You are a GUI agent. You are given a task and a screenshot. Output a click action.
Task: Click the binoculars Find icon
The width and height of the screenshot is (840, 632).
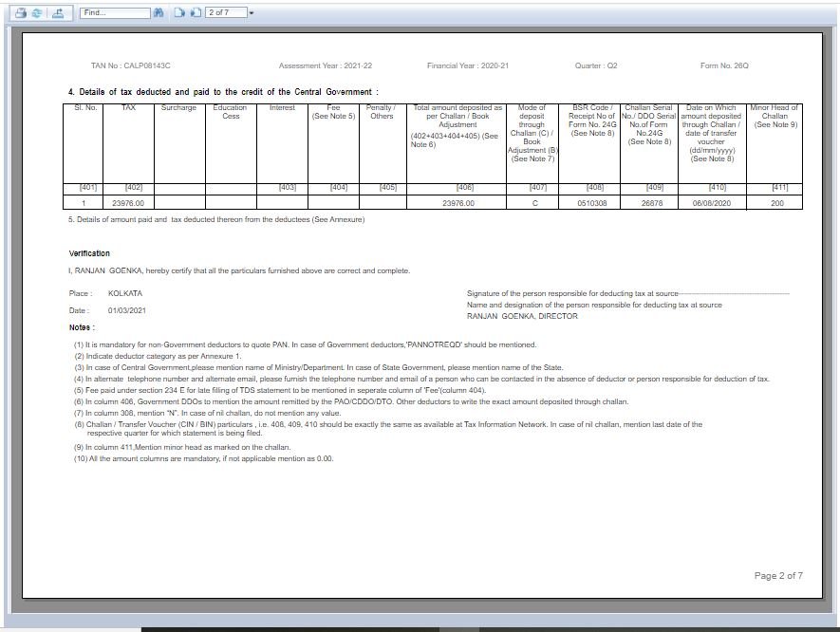click(x=159, y=12)
